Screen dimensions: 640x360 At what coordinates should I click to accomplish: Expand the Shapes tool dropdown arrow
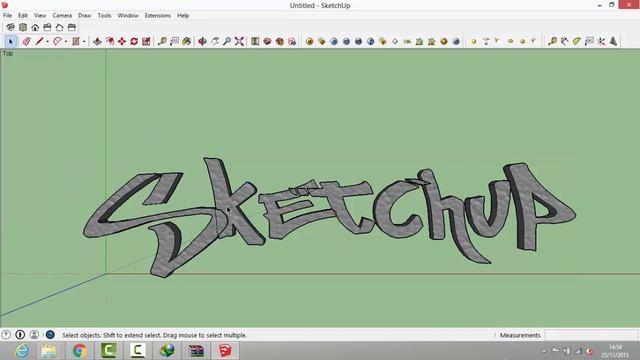point(84,42)
